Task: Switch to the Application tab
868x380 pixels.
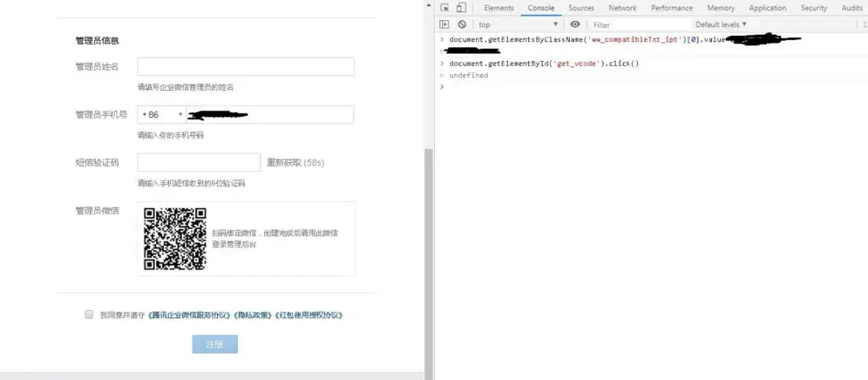Action: [768, 8]
